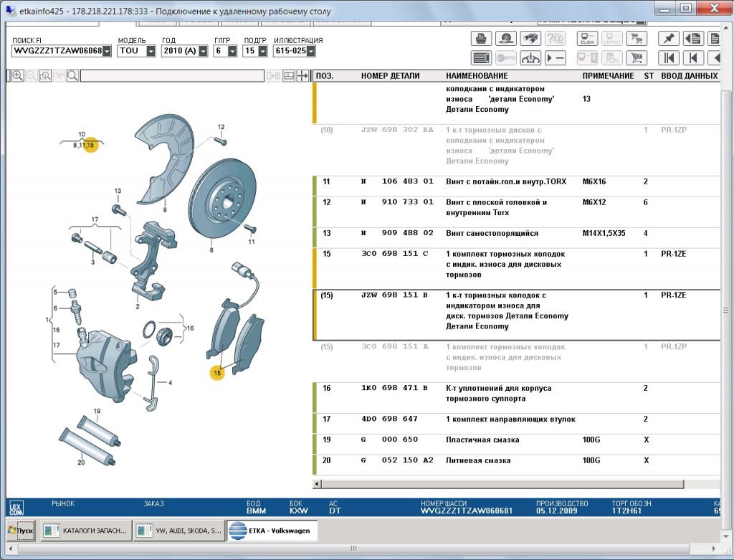734x560 pixels.
Task: Open search with the binoculars icon
Action: [530, 39]
